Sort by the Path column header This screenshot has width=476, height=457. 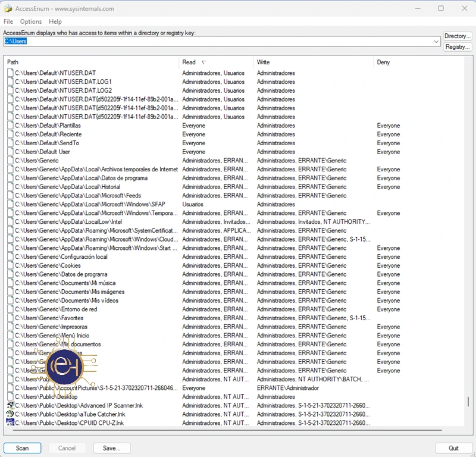click(x=92, y=62)
